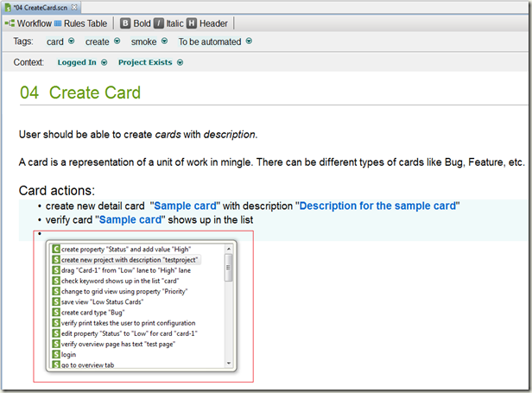Viewport: 532px width, 393px height.
Task: Click the S icon beside save view
Action: [56, 301]
